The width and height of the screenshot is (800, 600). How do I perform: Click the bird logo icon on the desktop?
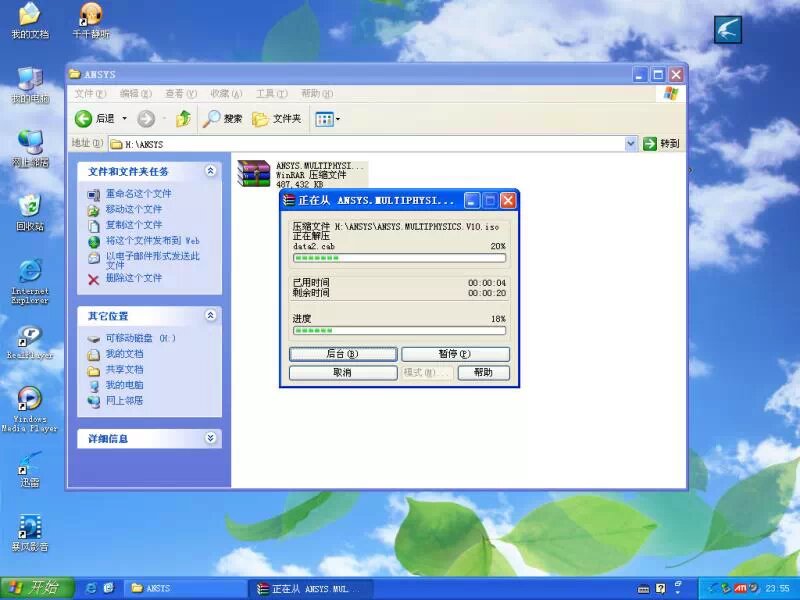click(728, 30)
